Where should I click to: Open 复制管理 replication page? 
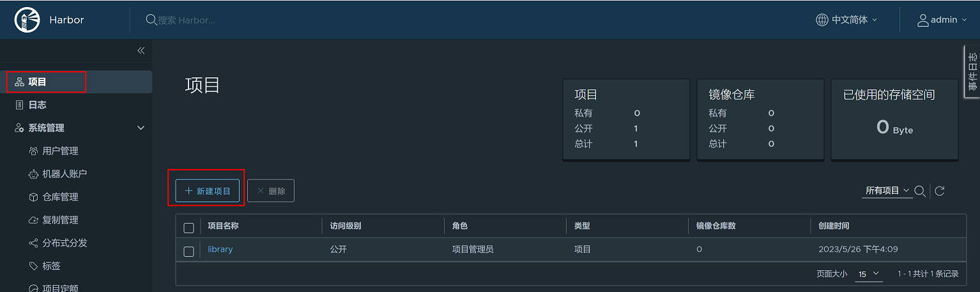60,220
